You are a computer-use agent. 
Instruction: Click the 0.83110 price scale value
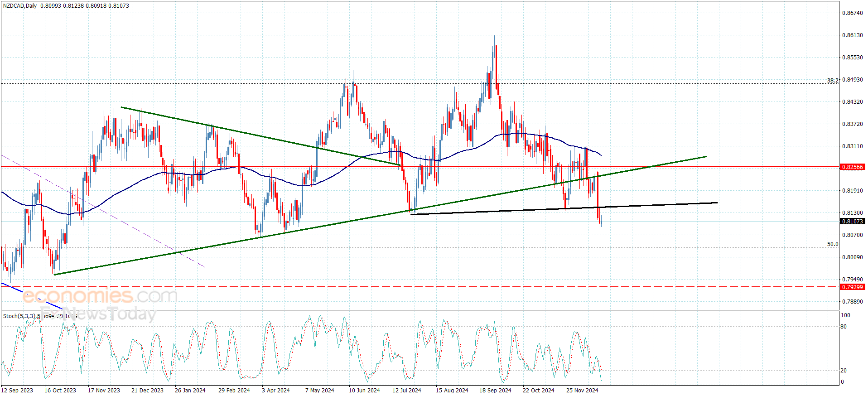852,146
